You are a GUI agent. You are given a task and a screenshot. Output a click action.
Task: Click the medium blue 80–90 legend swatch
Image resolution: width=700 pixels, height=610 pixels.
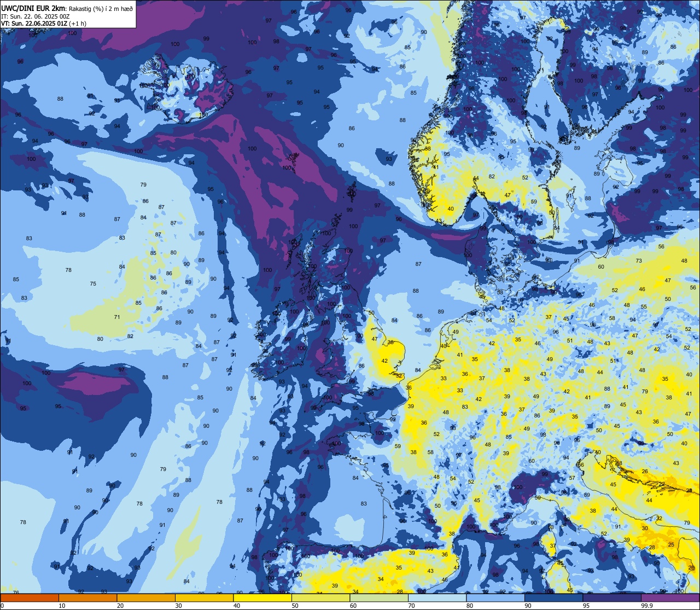point(495,597)
